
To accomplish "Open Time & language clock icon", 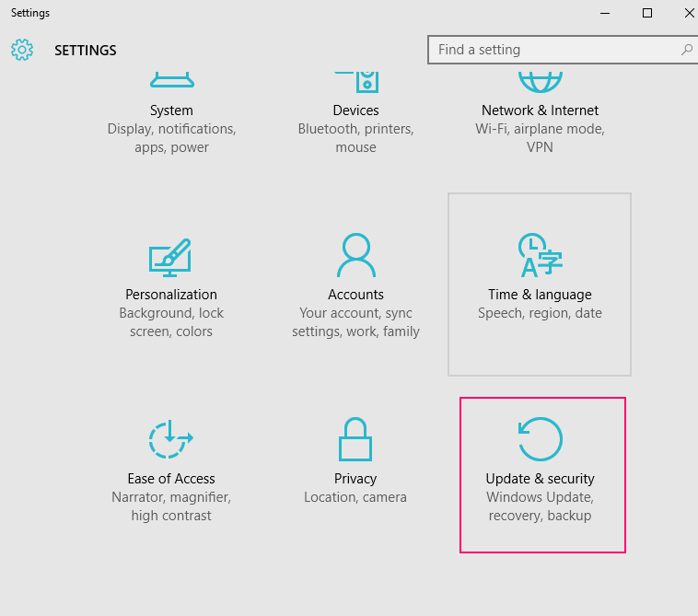I will (541, 255).
